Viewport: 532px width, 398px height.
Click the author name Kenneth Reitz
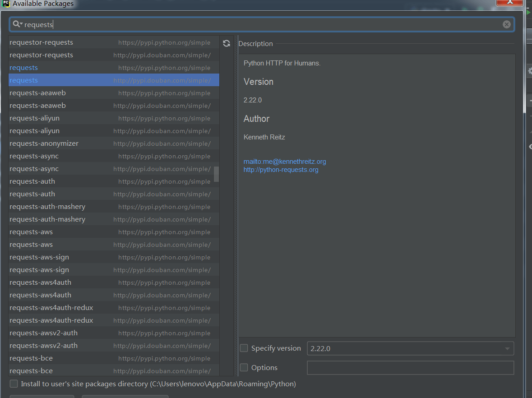(264, 137)
